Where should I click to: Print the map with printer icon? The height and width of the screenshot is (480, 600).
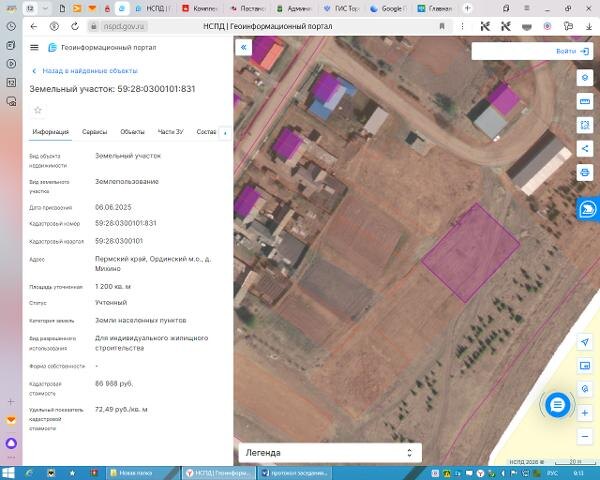tap(585, 172)
